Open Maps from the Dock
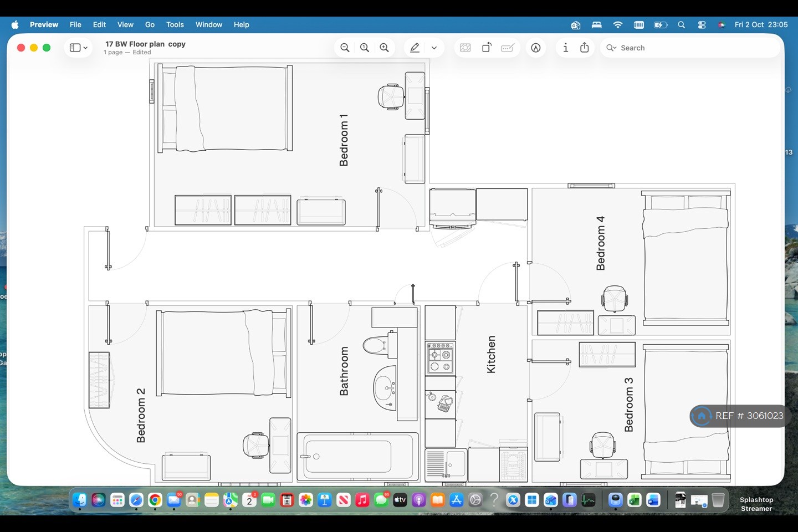The width and height of the screenshot is (798, 532). 231,500
